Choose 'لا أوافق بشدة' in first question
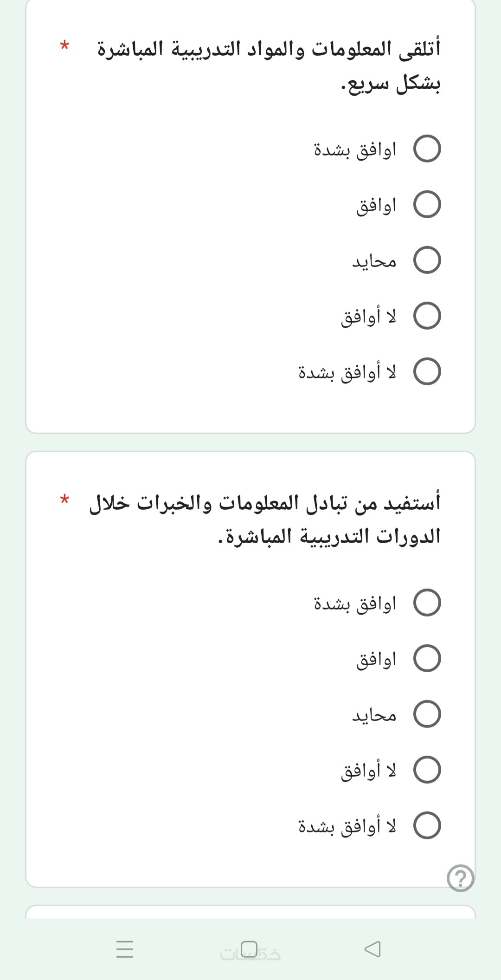 [x=427, y=372]
